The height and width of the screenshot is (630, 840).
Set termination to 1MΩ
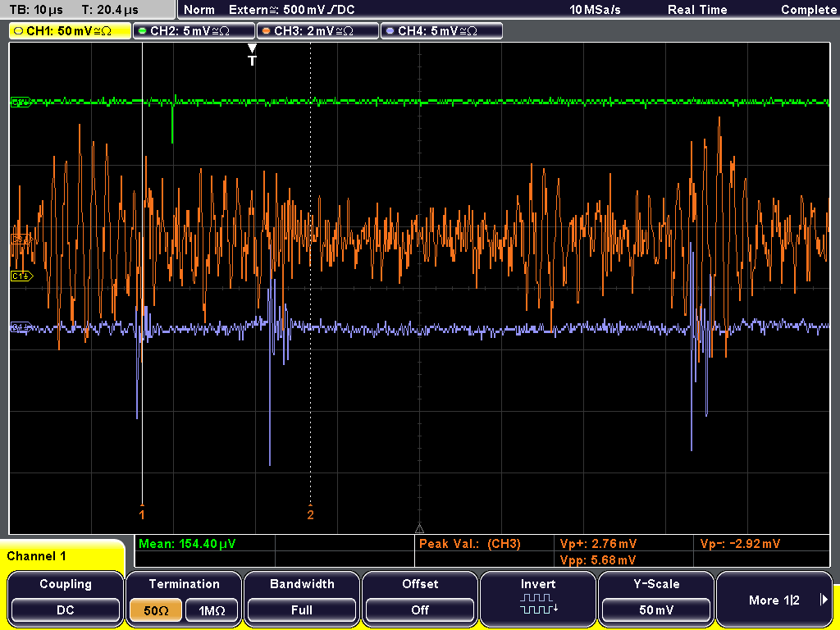point(212,610)
